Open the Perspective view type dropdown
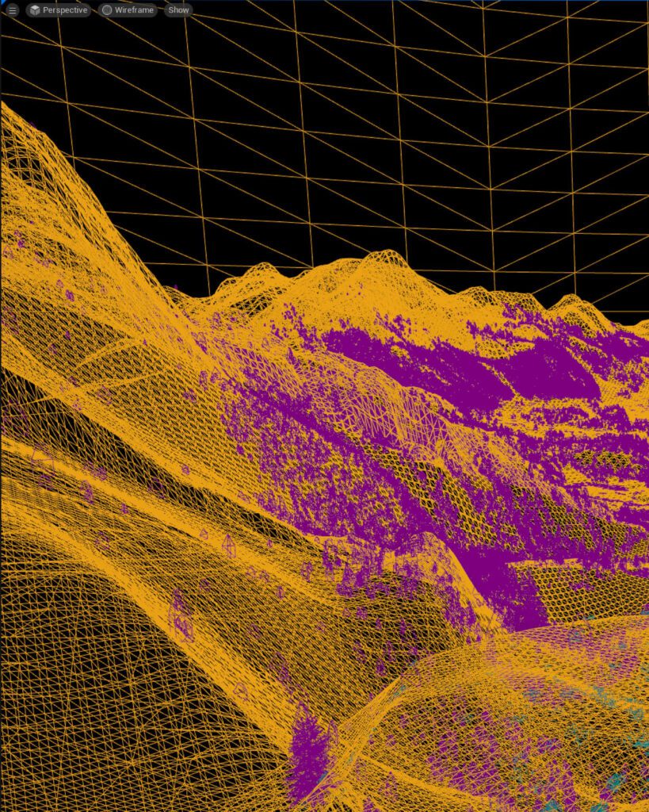This screenshot has height=812, width=649. [58, 10]
